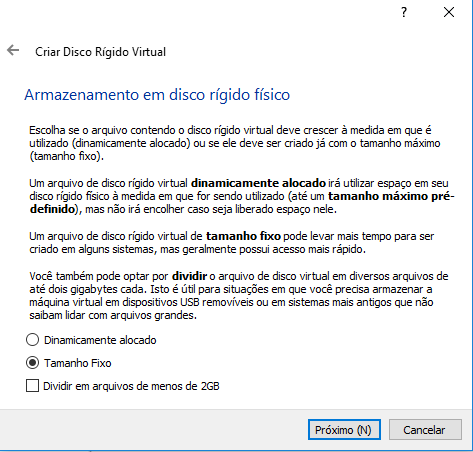Screen dimensions: 473x452
Task: Click the paragraph beginning Escolha se o arquivo
Action: click(235, 143)
